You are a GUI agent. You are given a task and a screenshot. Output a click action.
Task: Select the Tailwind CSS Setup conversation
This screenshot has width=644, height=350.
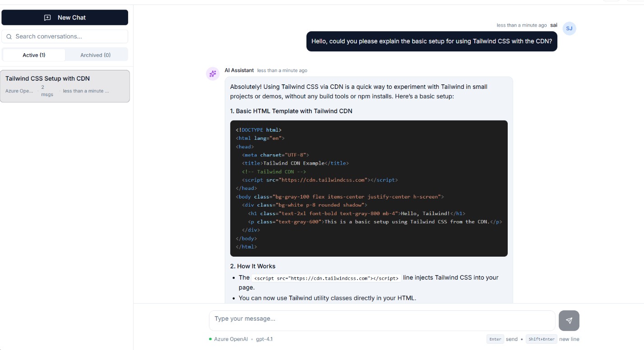click(x=65, y=86)
